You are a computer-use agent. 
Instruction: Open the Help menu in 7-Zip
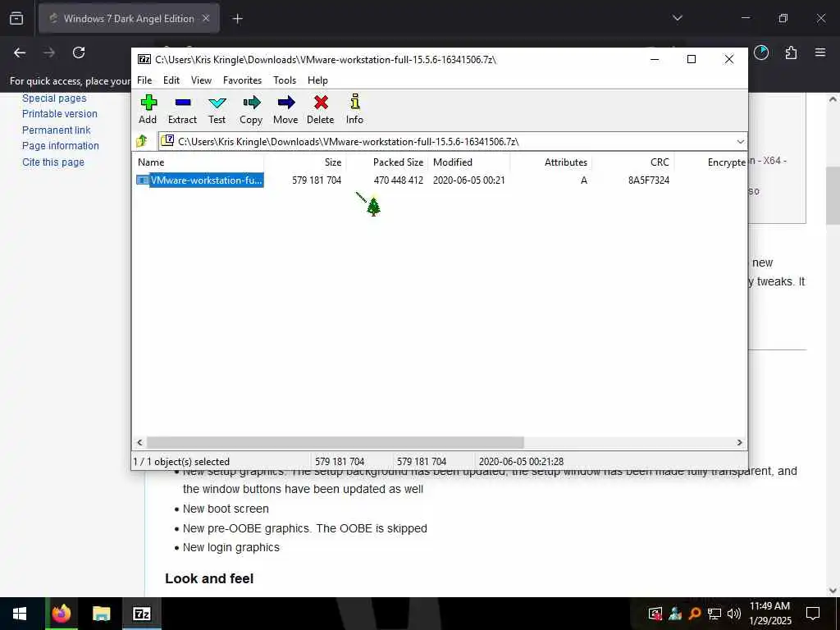pos(317,80)
